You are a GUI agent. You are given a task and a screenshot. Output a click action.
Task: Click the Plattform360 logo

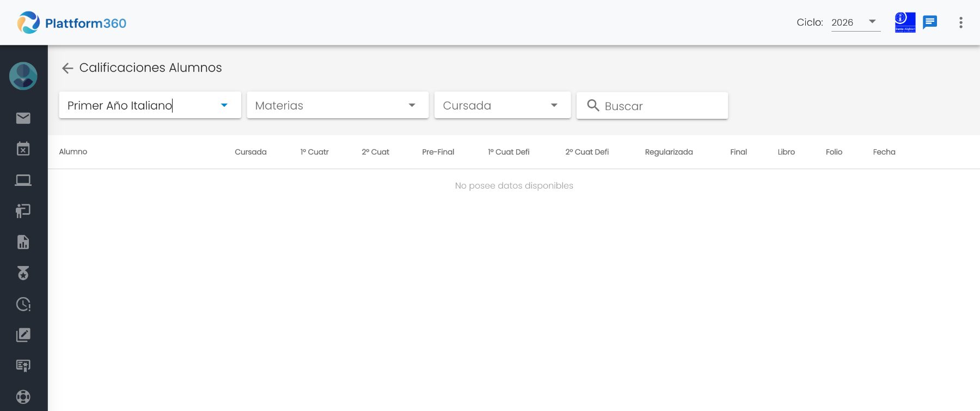(71, 23)
